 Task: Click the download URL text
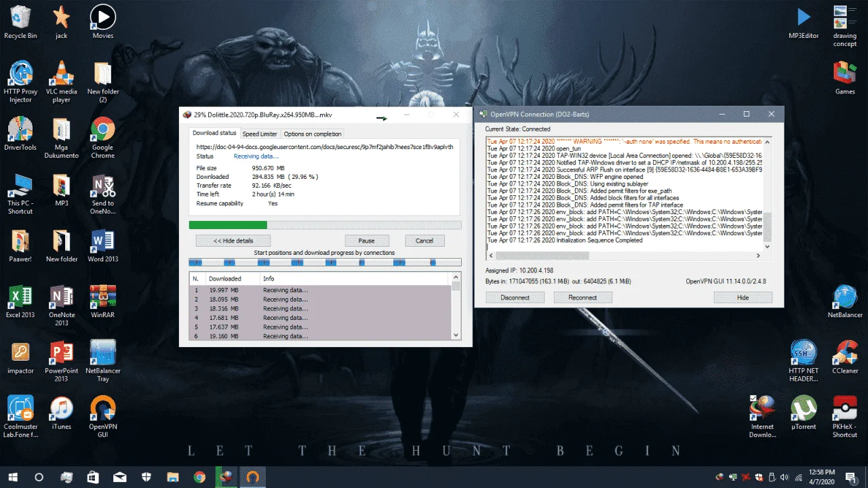point(324,146)
